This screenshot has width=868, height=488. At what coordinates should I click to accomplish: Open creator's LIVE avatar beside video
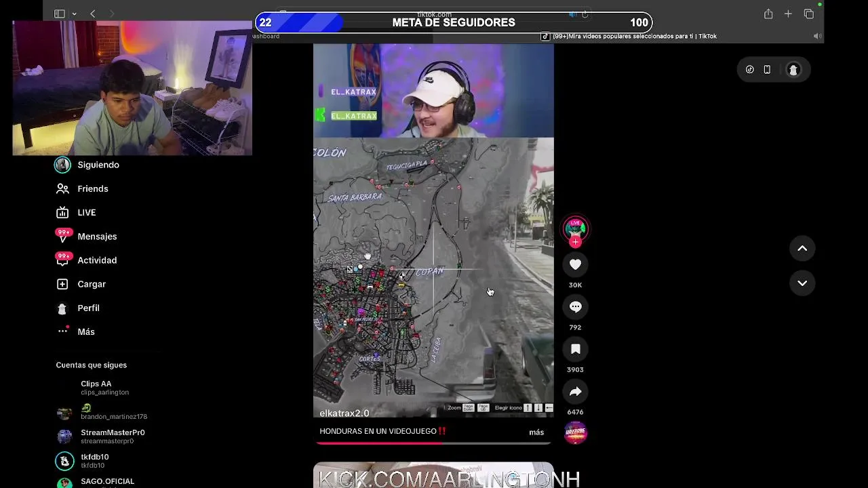click(575, 228)
